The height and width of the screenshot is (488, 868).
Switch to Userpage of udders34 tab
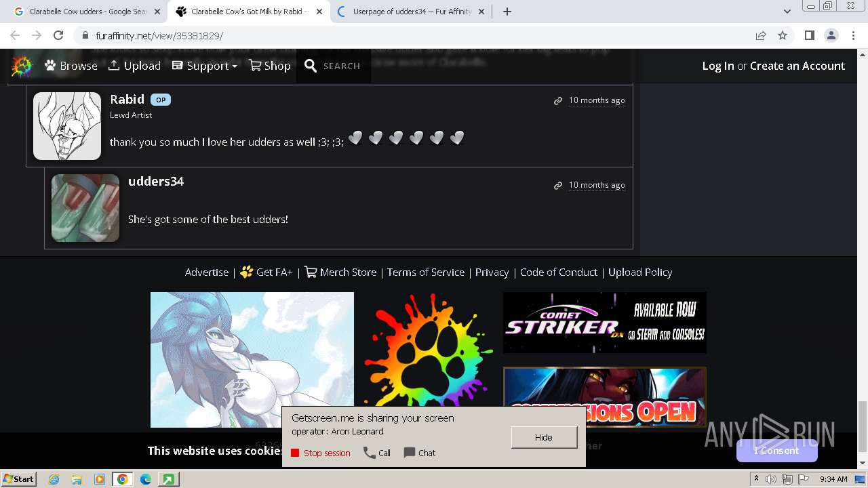tap(411, 12)
